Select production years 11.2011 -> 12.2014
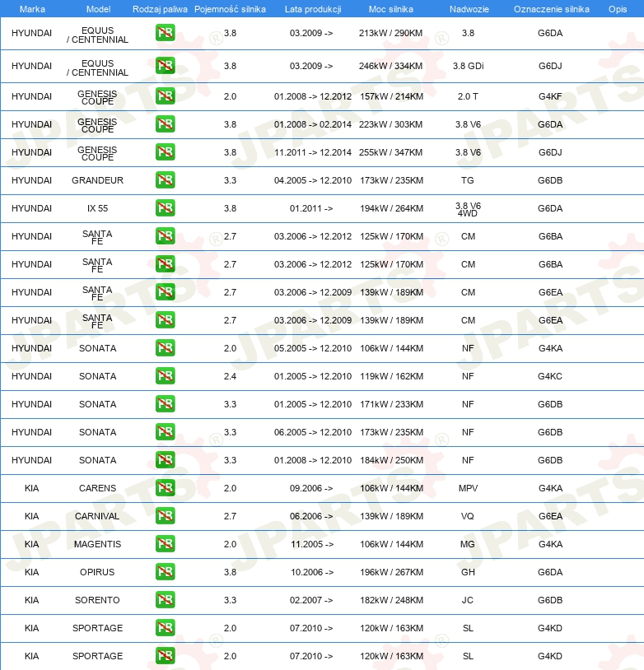This screenshot has height=670, width=644. click(313, 152)
